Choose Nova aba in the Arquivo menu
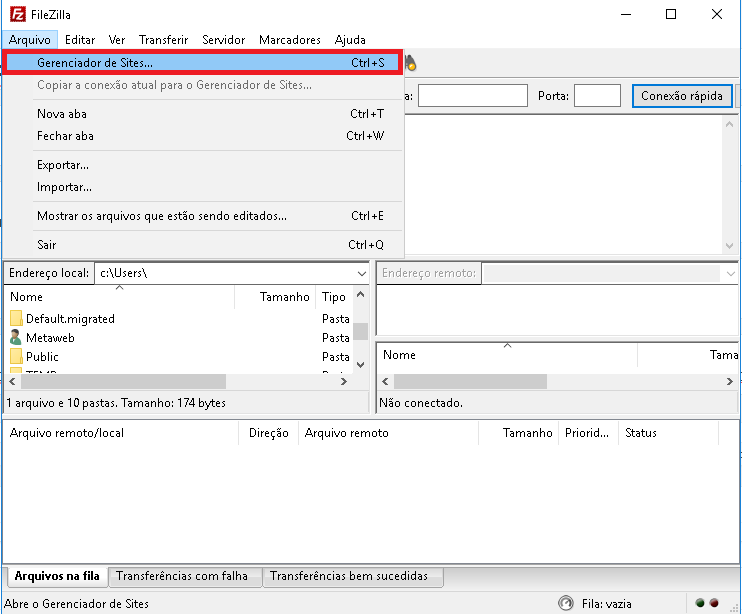This screenshot has width=742, height=614. coord(62,114)
